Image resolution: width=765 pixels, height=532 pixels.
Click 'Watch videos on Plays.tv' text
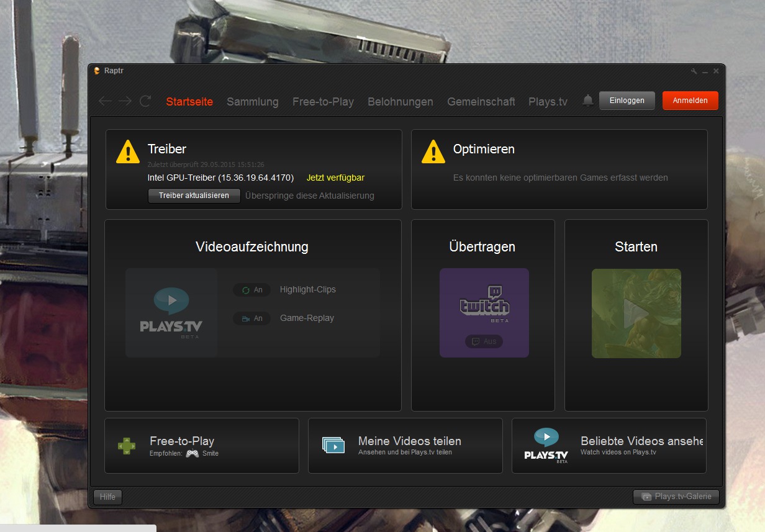click(618, 453)
